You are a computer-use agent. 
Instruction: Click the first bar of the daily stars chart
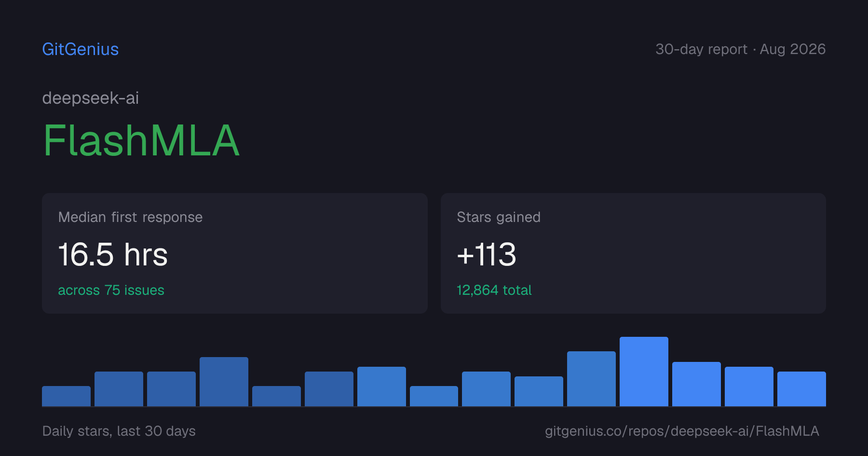click(66, 396)
